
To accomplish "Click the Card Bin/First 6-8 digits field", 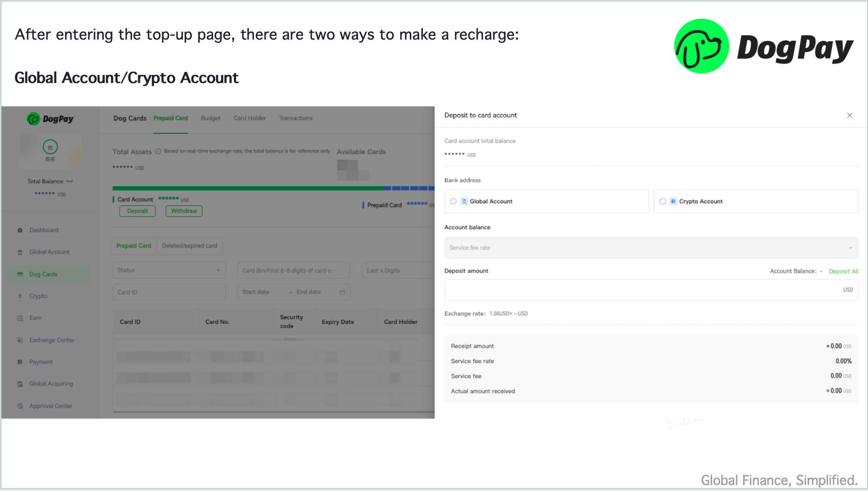I will (x=294, y=270).
